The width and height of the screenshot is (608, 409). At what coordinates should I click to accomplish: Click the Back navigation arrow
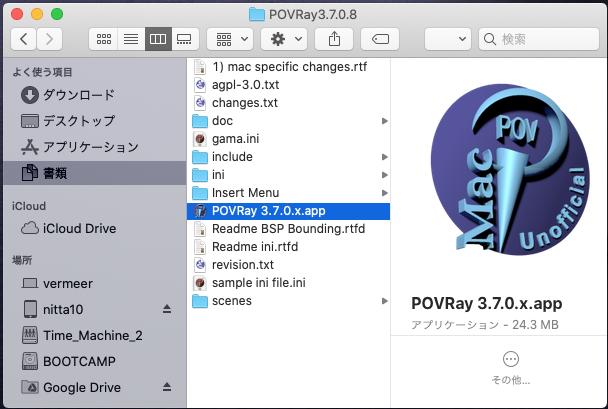pos(24,39)
